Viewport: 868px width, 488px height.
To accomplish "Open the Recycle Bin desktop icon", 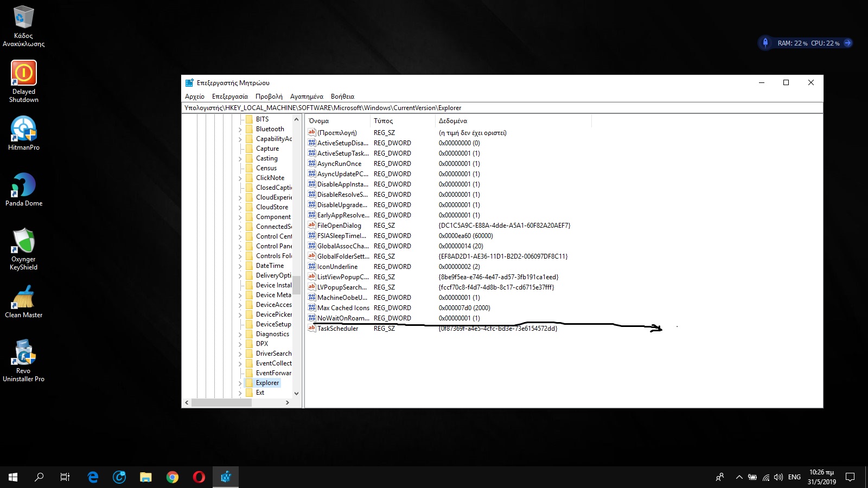I will (x=23, y=26).
